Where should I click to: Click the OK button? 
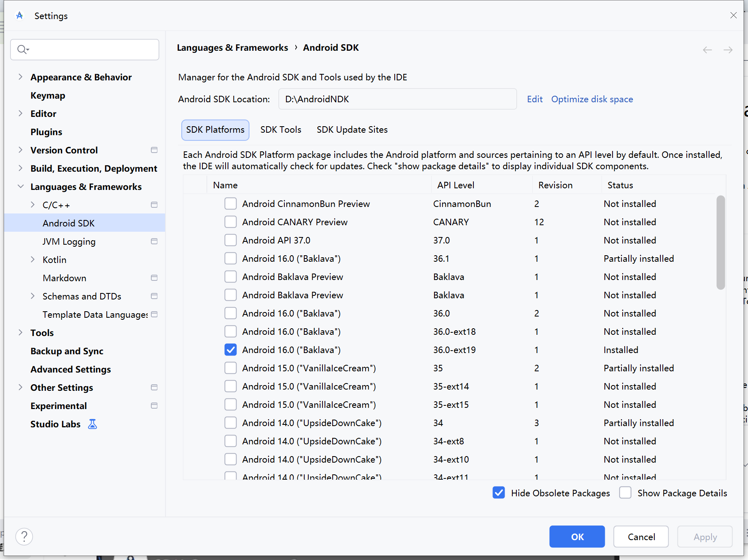coord(577,536)
